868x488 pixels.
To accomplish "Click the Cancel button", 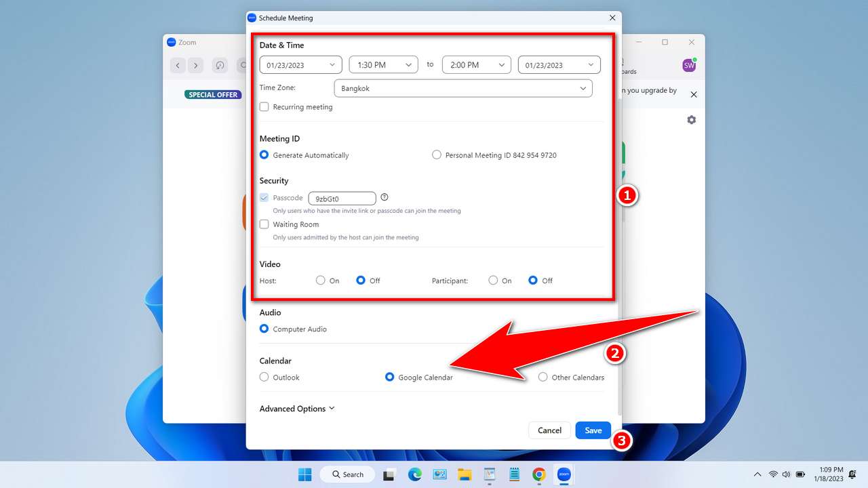I will point(549,430).
